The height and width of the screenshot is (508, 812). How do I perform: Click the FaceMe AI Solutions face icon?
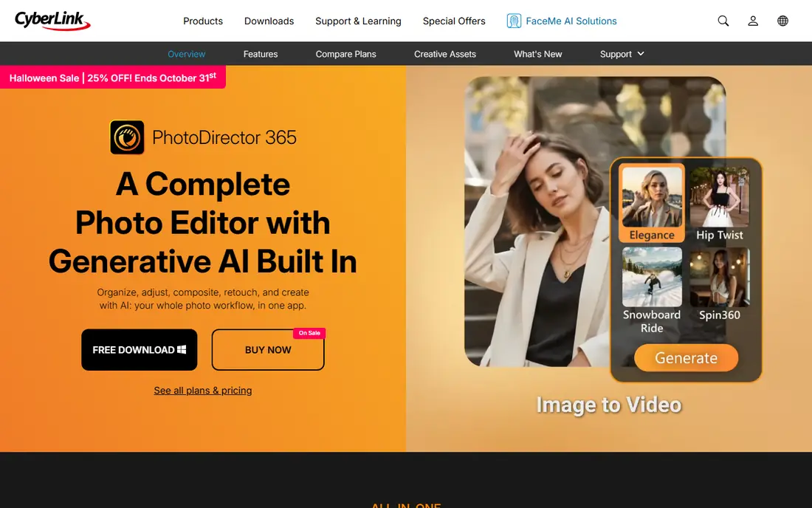point(514,21)
